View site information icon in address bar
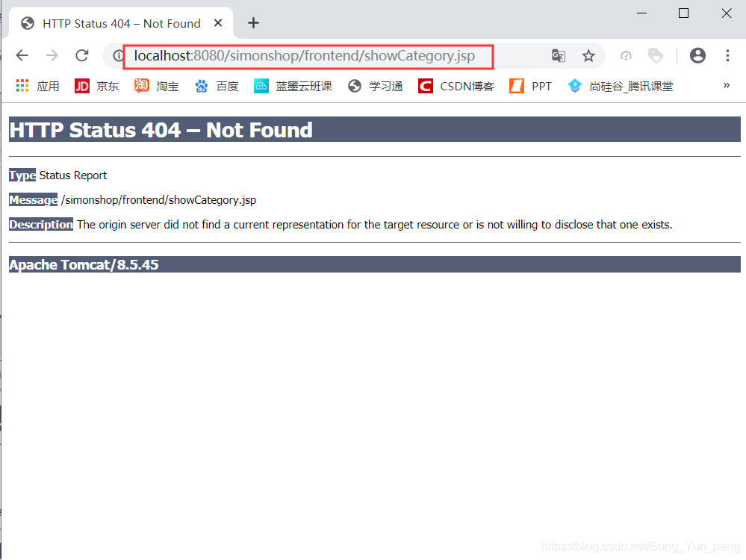The width and height of the screenshot is (746, 560). tap(117, 56)
